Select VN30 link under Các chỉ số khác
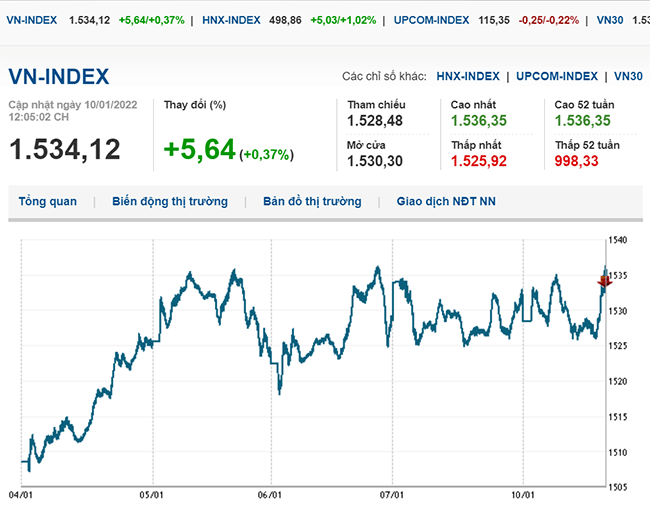Viewport: 650px width, 510px height. pyautogui.click(x=628, y=76)
